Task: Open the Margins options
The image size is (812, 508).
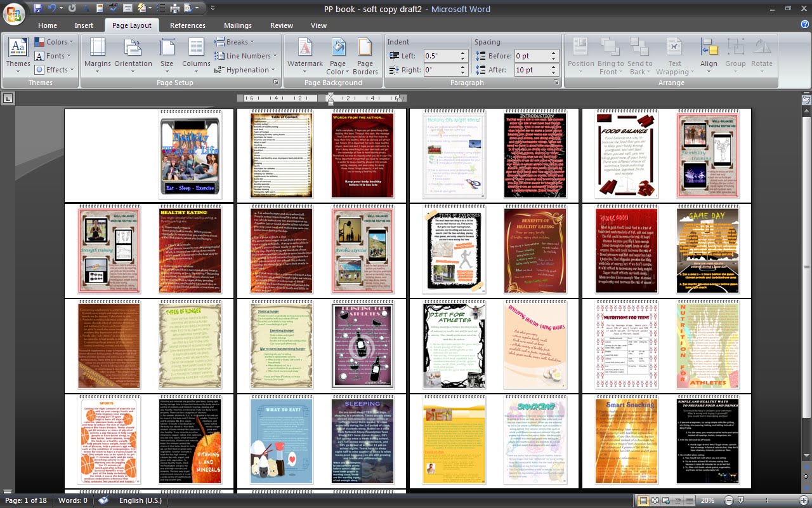Action: [98, 55]
